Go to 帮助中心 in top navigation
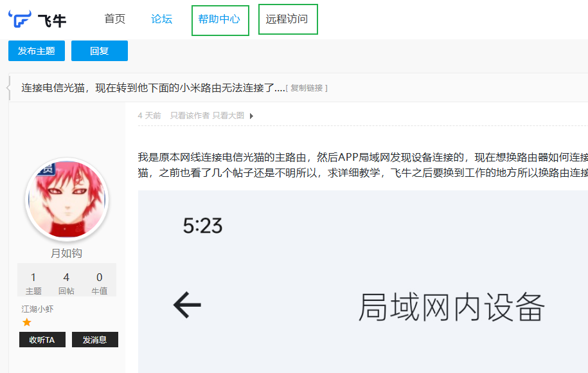The image size is (588, 373). pos(219,19)
